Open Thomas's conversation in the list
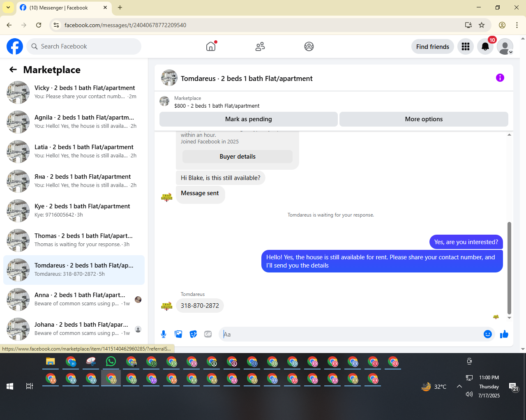The height and width of the screenshot is (420, 526). (74, 240)
